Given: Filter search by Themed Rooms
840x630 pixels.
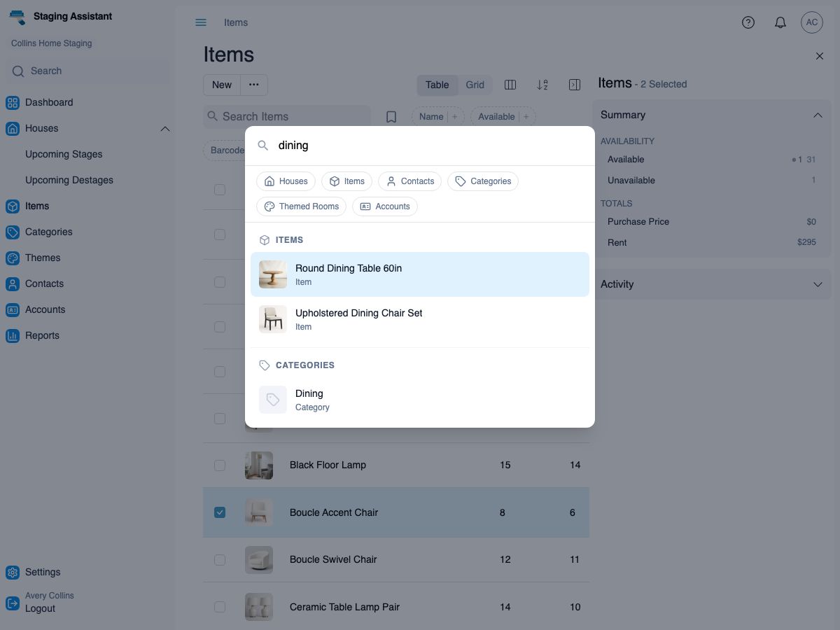Looking at the screenshot, I should (x=302, y=206).
